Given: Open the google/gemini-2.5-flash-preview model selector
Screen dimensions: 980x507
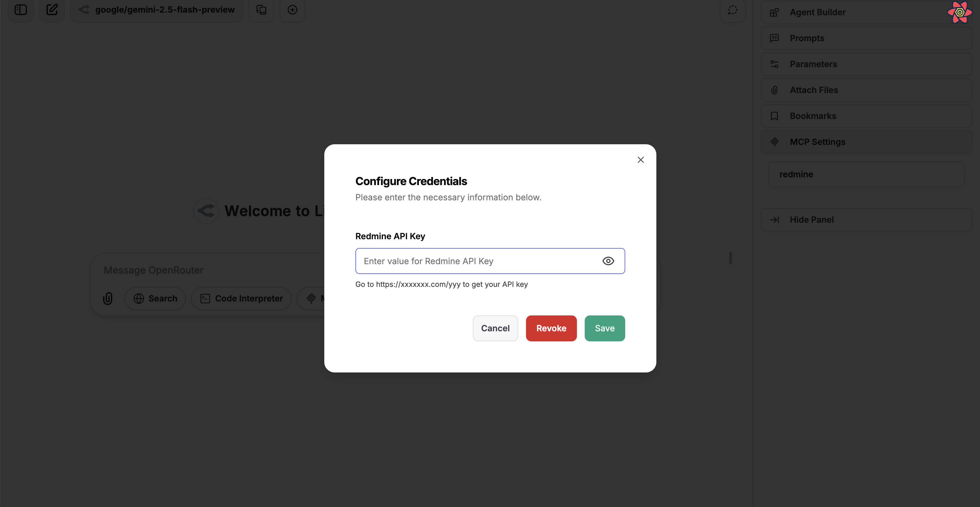Looking at the screenshot, I should (x=156, y=10).
